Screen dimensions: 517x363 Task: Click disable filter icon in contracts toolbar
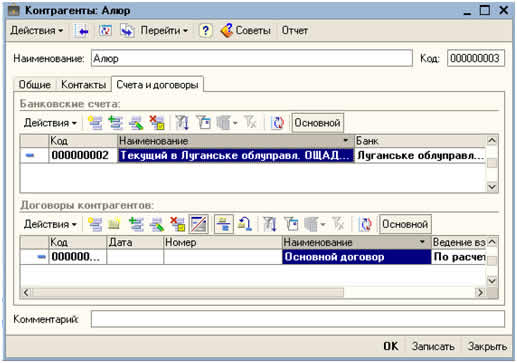(338, 224)
